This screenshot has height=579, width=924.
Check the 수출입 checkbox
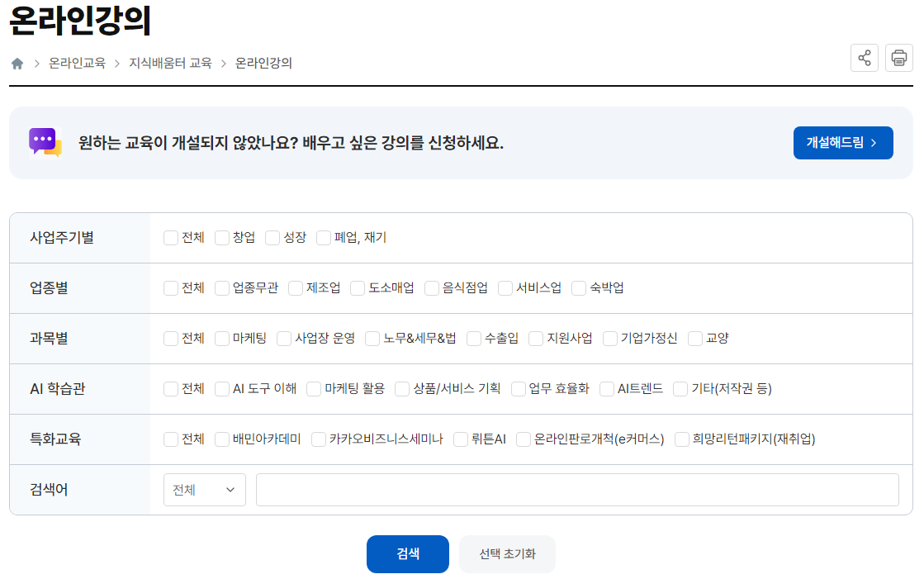[x=474, y=339]
